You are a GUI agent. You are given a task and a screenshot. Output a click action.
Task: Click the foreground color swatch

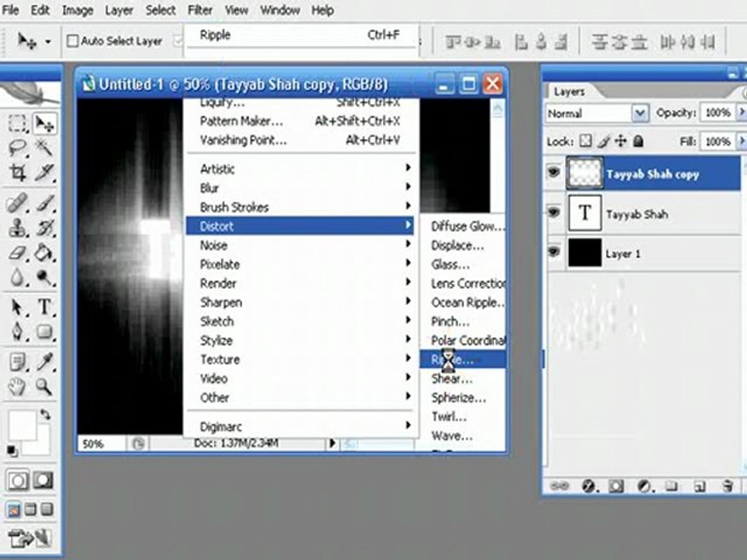click(22, 424)
